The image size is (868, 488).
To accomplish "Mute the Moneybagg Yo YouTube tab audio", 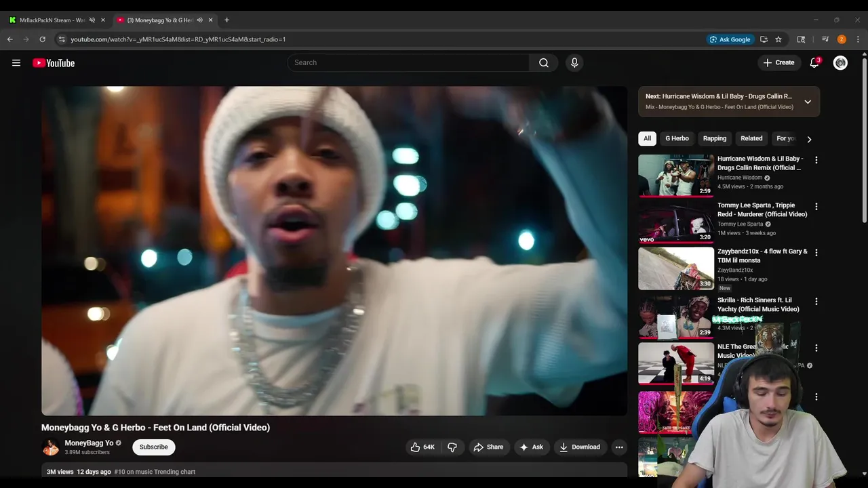I will click(199, 20).
